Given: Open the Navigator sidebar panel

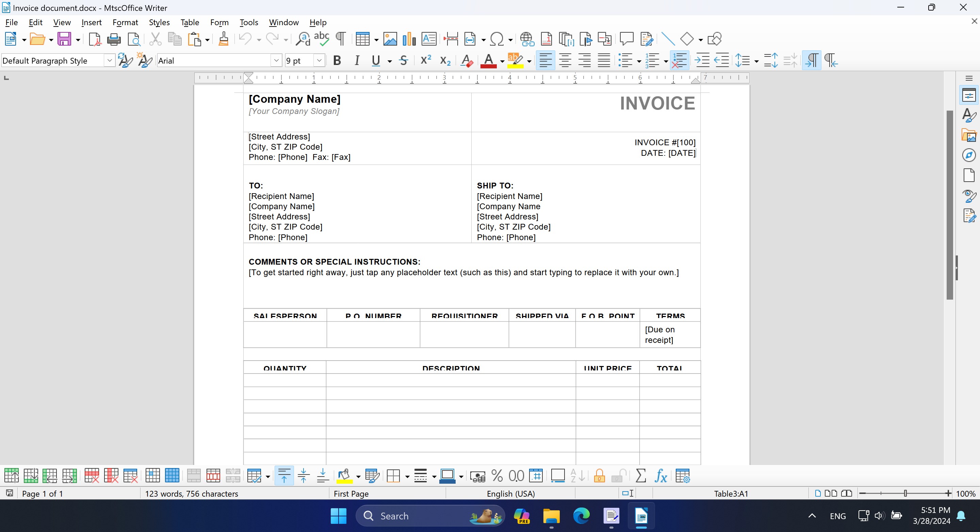Looking at the screenshot, I should coord(969,155).
